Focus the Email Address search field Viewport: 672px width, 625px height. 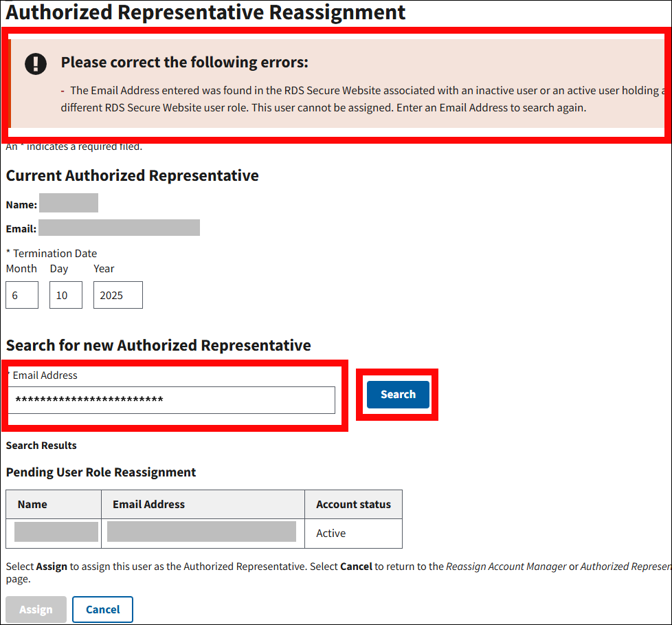point(172,400)
